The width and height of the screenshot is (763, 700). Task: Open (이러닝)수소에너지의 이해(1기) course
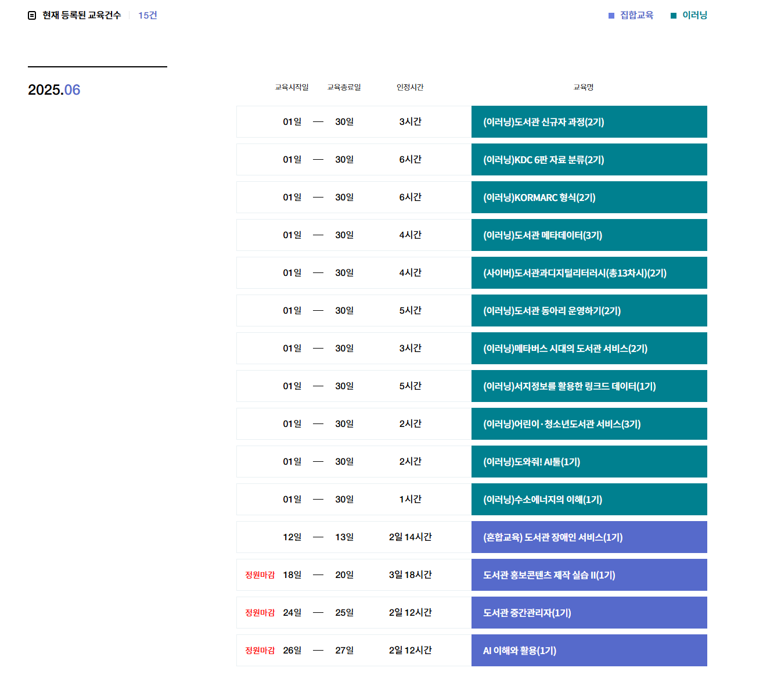tap(589, 500)
